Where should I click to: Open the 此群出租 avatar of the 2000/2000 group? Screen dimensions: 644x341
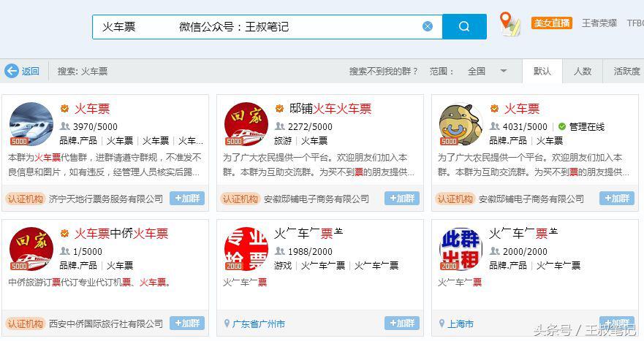point(461,249)
